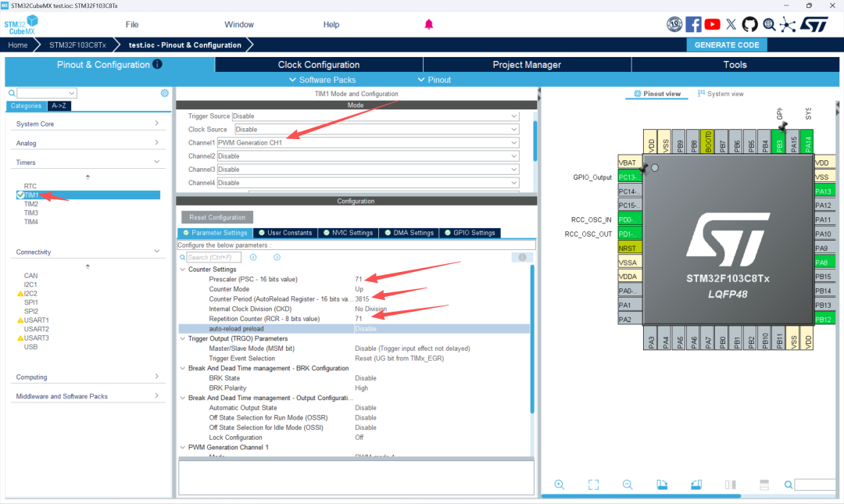Click the BOOT0 pin on chip
The image size is (844, 504).
tap(708, 142)
